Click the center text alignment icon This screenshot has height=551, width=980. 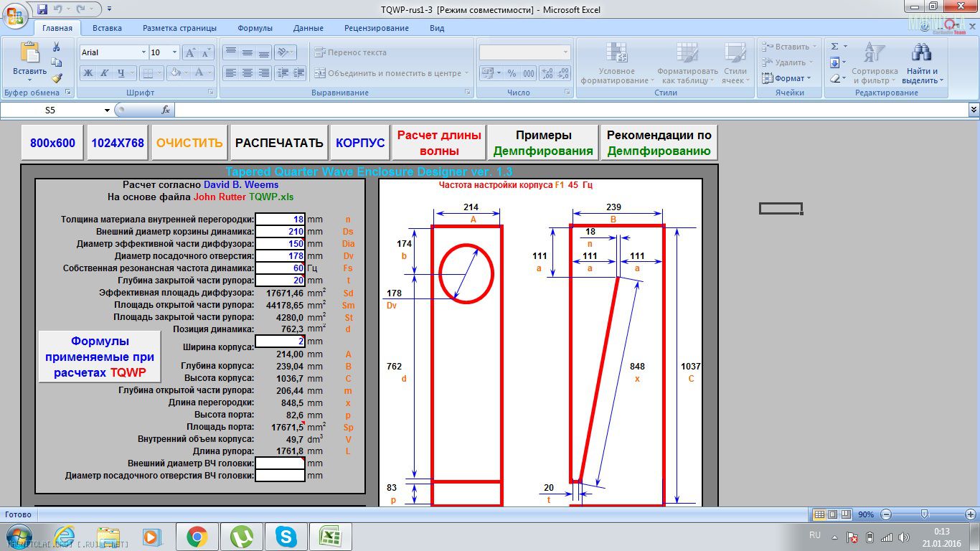coord(247,73)
